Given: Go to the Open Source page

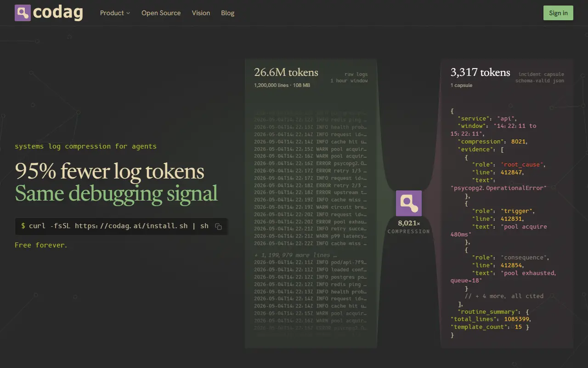Looking at the screenshot, I should click(161, 13).
